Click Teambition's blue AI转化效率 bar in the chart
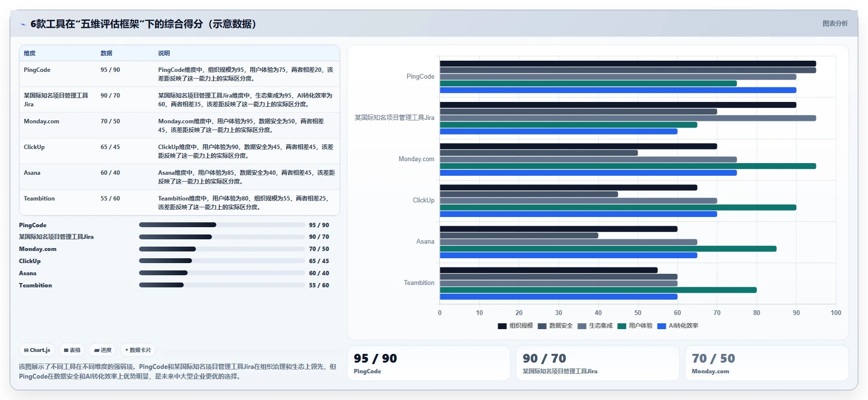This screenshot has height=400, width=868. pyautogui.click(x=558, y=297)
